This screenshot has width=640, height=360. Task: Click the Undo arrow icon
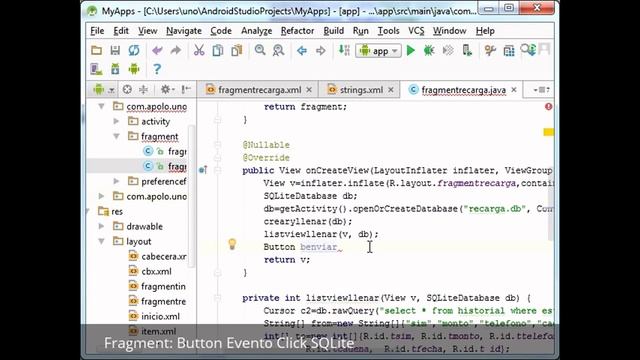click(157, 51)
